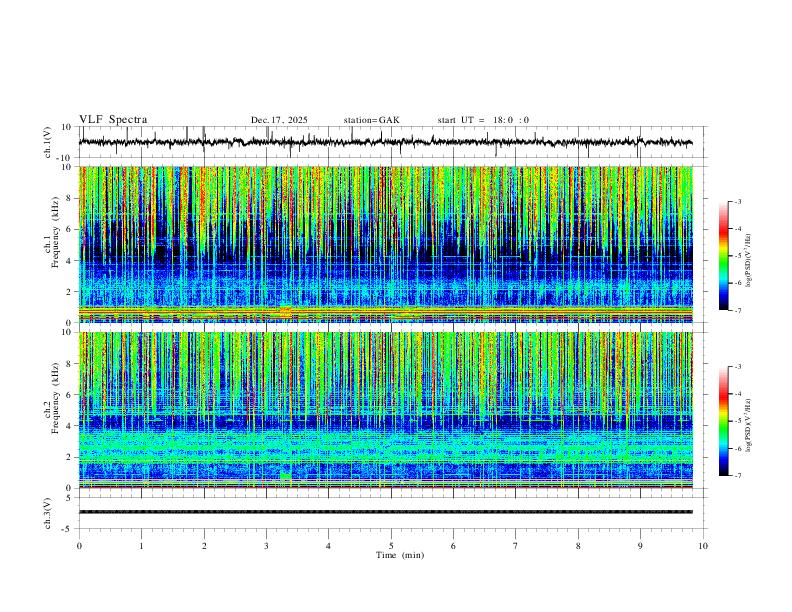Click the ch.2 spectrogram panel

click(386, 410)
